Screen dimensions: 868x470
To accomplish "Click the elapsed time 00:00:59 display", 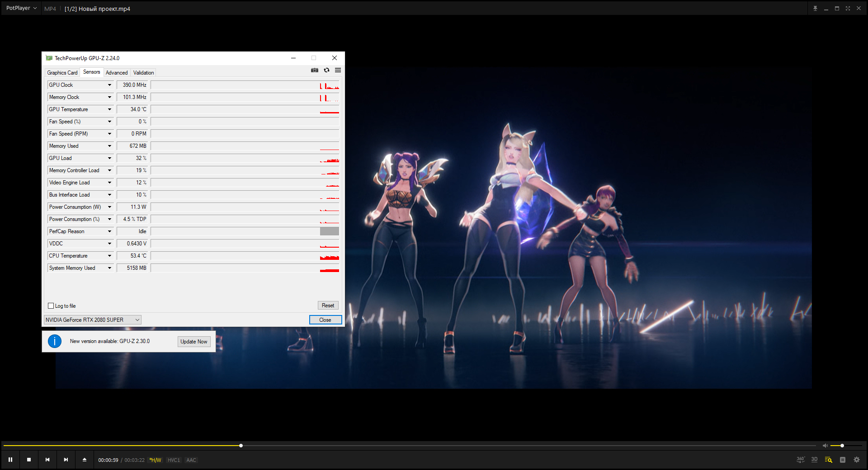I will (x=108, y=460).
